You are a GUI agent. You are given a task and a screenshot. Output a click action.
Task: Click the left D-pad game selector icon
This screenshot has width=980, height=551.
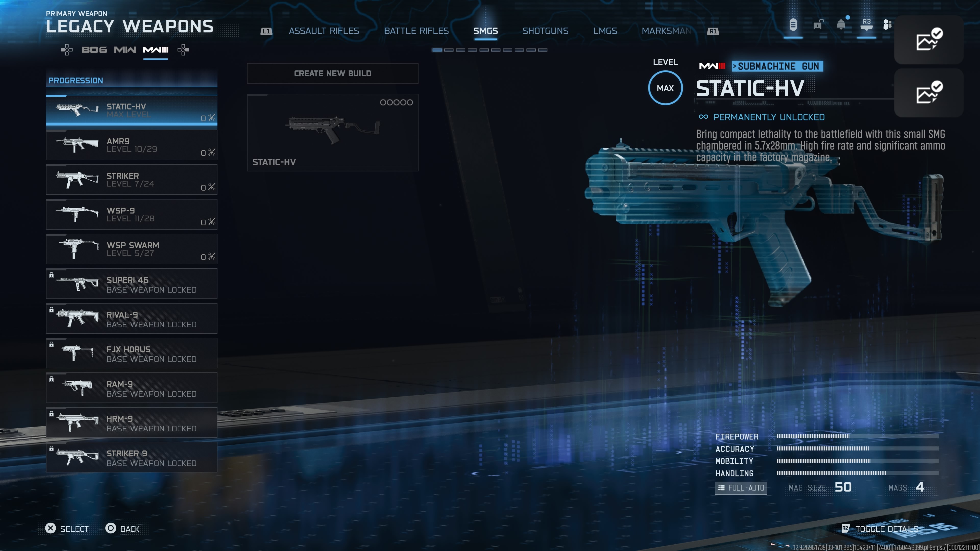click(x=67, y=50)
